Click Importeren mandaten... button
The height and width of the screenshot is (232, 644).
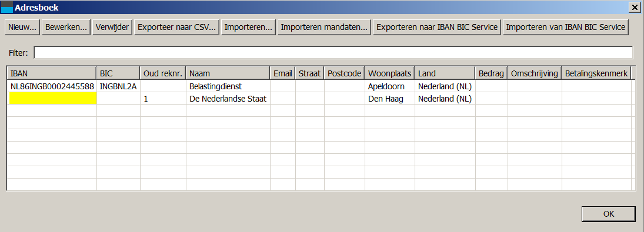click(x=324, y=28)
